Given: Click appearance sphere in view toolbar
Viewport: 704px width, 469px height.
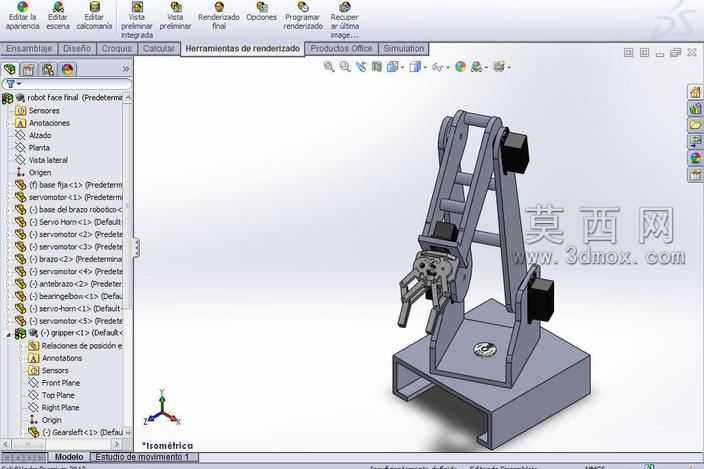Looking at the screenshot, I should 460,67.
